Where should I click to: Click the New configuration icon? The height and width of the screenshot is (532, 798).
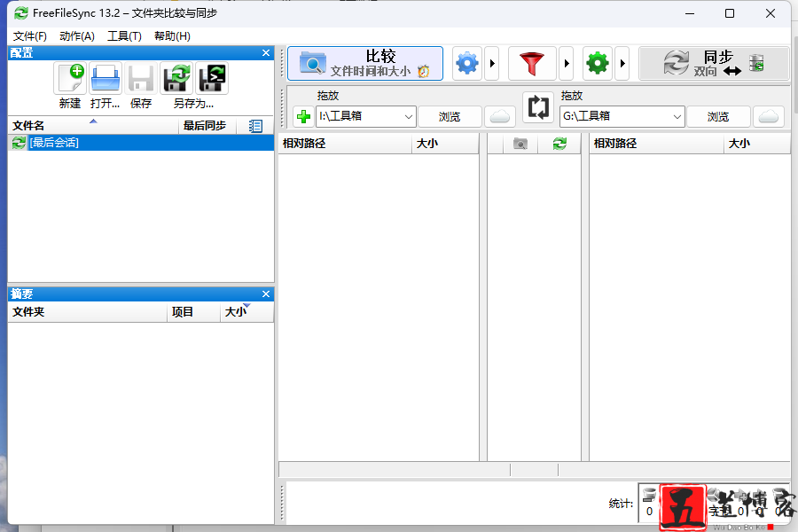(70, 78)
